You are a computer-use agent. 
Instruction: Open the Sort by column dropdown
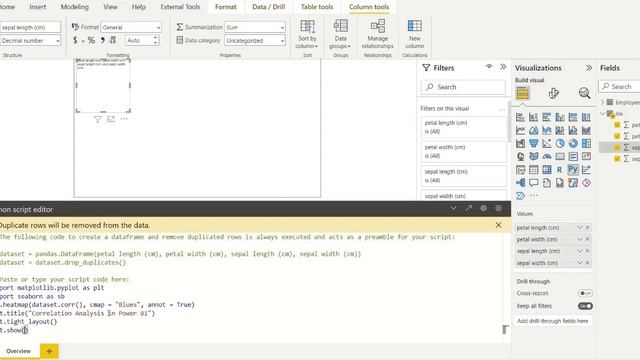[307, 34]
